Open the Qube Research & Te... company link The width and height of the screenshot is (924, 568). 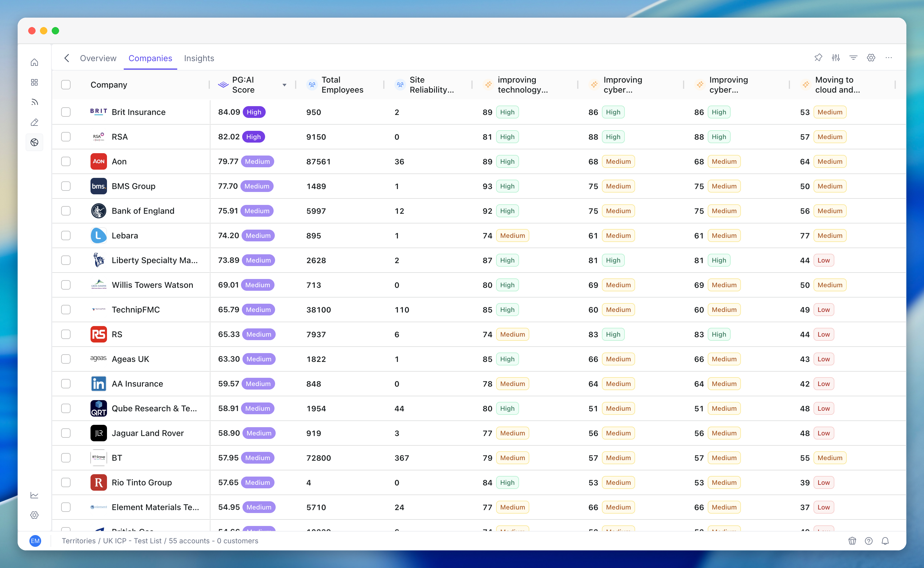point(154,409)
